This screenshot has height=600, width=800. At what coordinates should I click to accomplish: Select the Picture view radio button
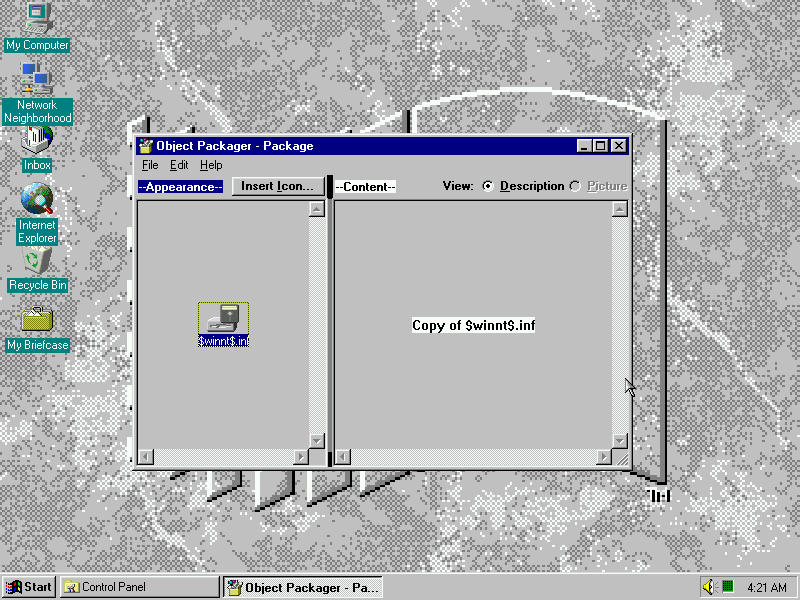coord(575,186)
